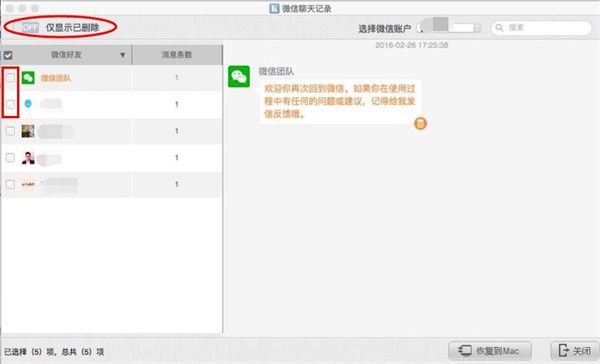Click the 微信聊天记录 window title

pos(307,8)
